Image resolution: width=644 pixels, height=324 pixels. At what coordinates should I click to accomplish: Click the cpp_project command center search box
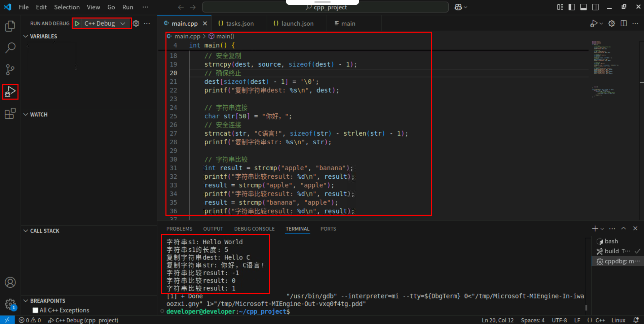(x=326, y=7)
